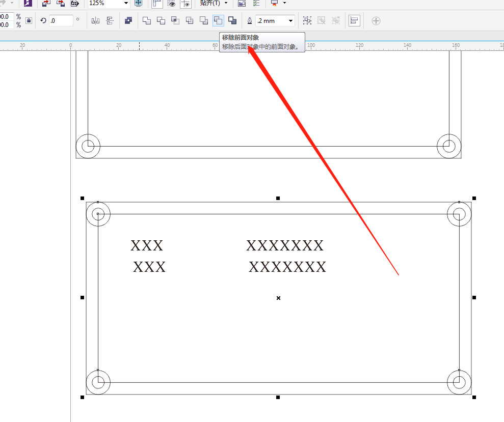
Task: Click the Weld shaping icon
Action: click(147, 20)
